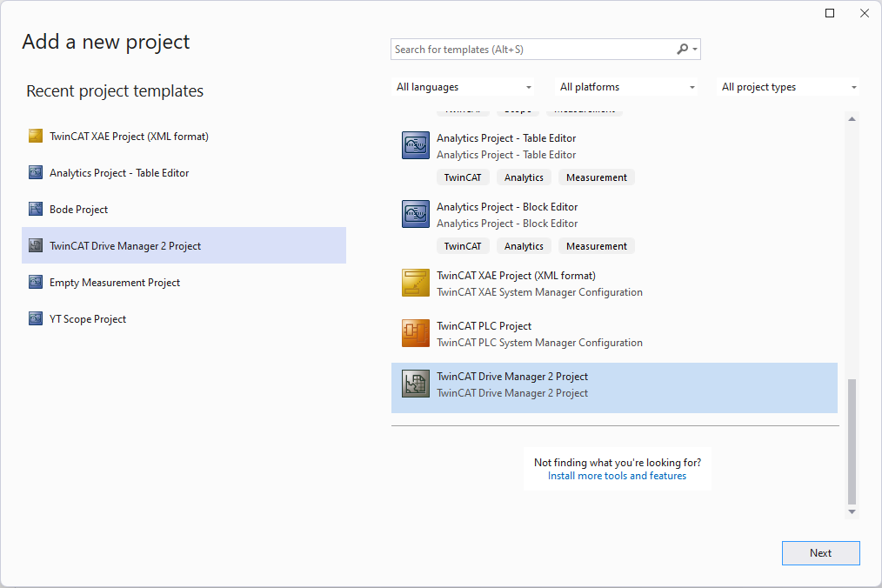Screen dimensions: 882x588
Task: Open the All platforms dropdown
Action: point(626,87)
